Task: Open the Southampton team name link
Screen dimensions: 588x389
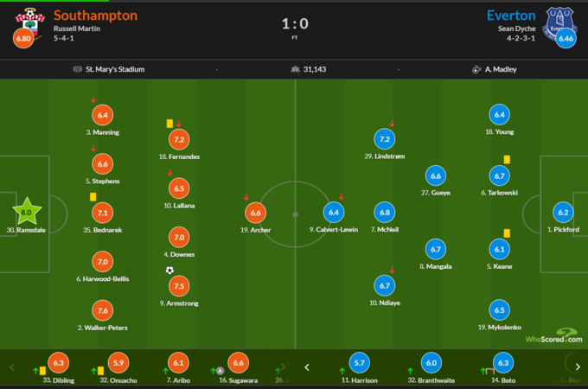Action: (x=95, y=16)
